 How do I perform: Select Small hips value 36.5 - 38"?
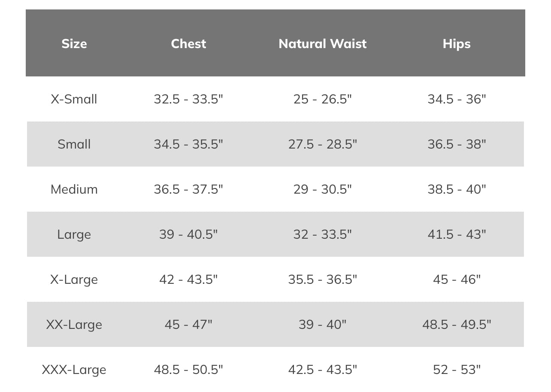pyautogui.click(x=457, y=144)
